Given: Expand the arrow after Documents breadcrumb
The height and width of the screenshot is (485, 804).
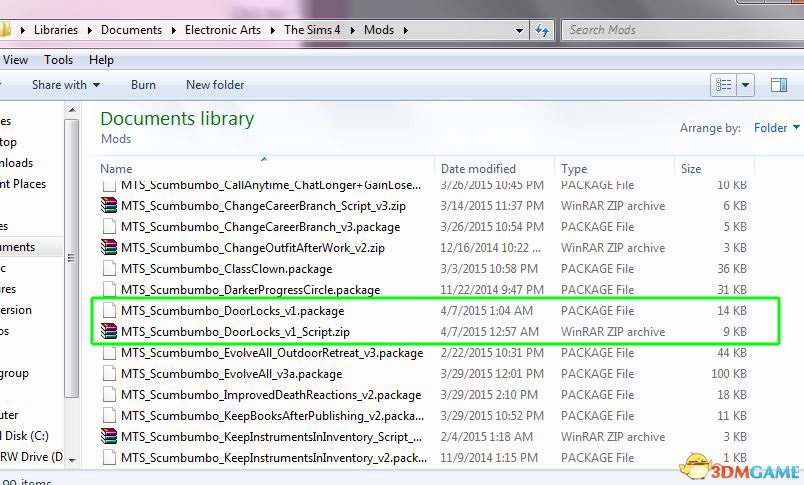Looking at the screenshot, I should 173,31.
